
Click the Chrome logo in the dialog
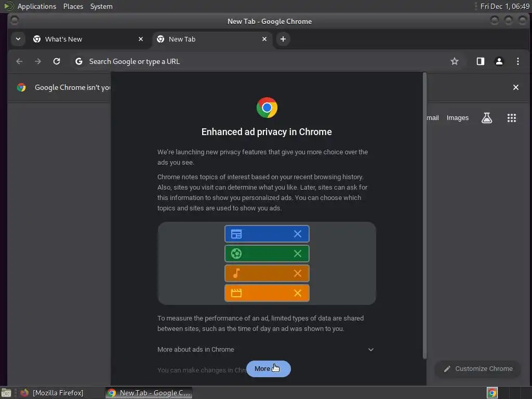pos(267,108)
